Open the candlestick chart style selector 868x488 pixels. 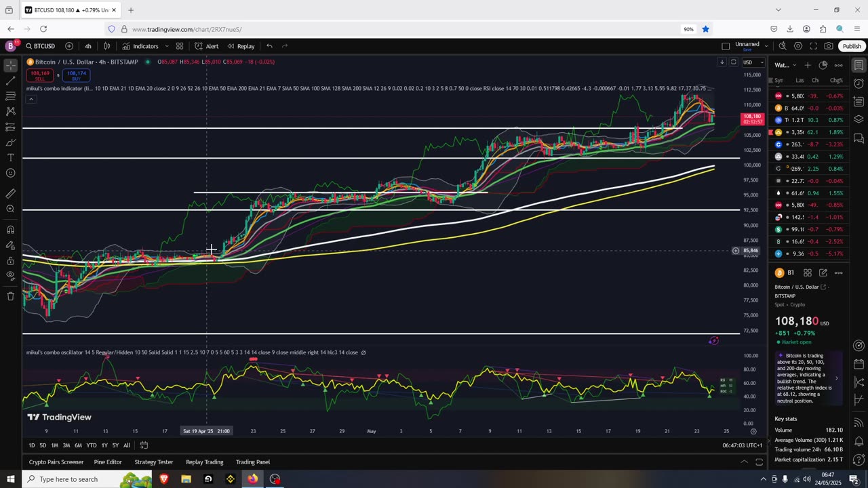tap(107, 46)
